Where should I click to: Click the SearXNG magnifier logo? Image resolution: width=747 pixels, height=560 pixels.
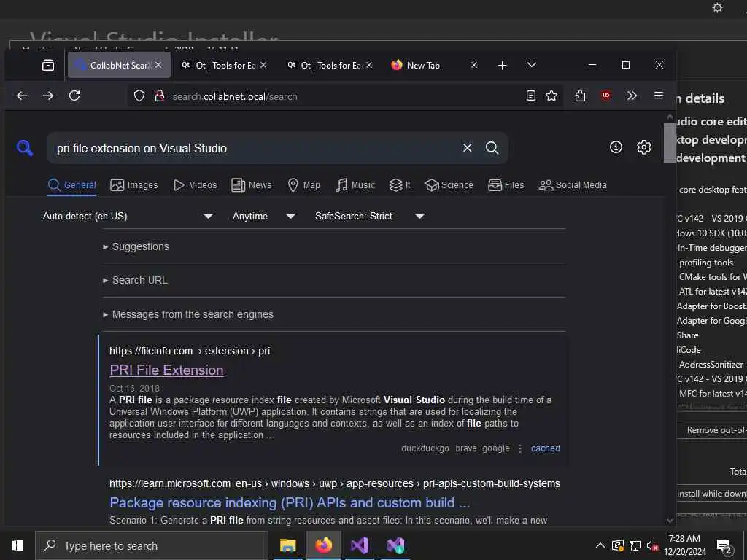[25, 148]
